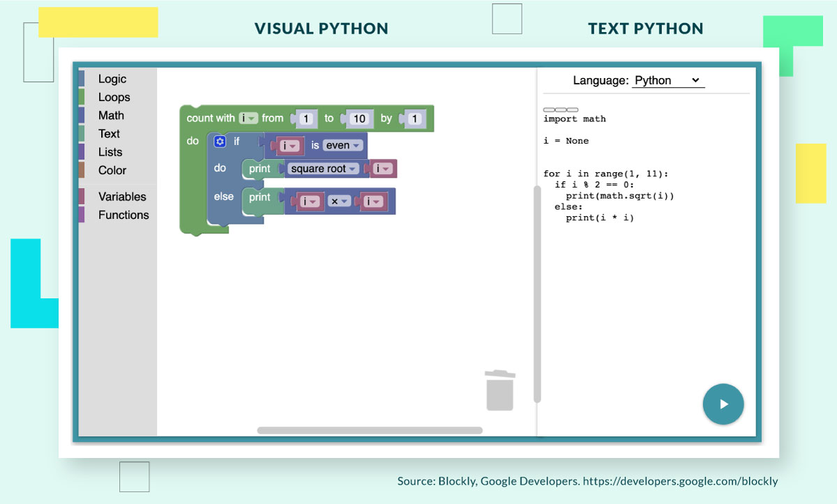The width and height of the screenshot is (837, 504).
Task: Click the trash can icon
Action: click(499, 390)
